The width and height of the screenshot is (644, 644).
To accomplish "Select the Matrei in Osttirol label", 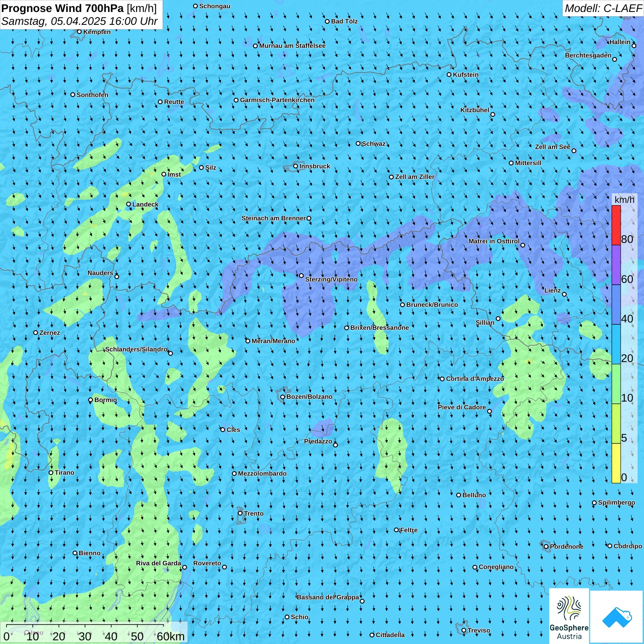I will (x=494, y=241).
